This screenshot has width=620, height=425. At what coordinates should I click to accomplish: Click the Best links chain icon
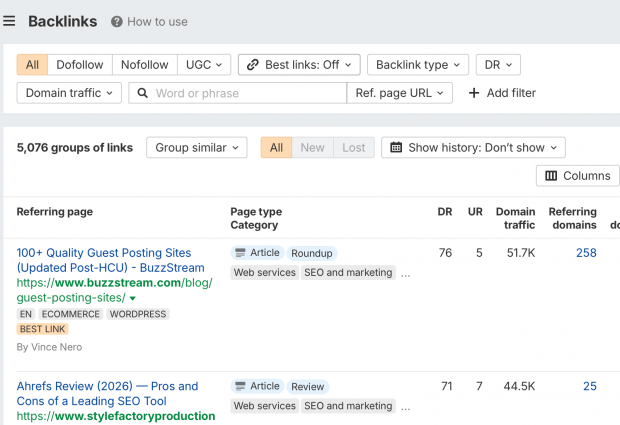[x=252, y=65]
